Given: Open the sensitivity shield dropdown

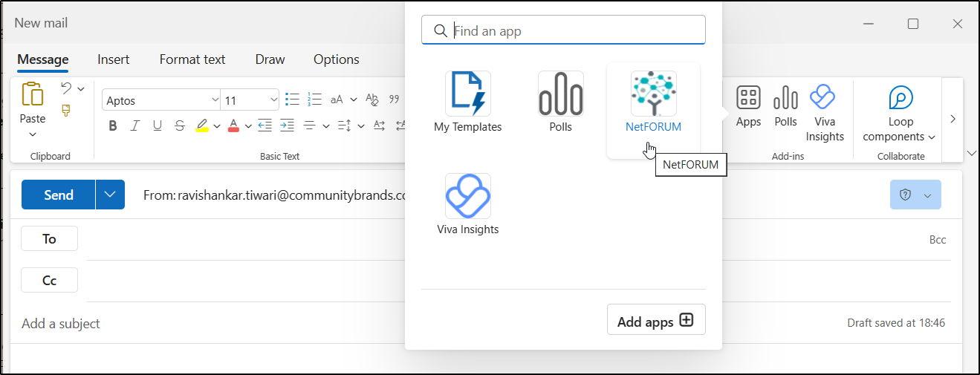Looking at the screenshot, I should click(915, 195).
